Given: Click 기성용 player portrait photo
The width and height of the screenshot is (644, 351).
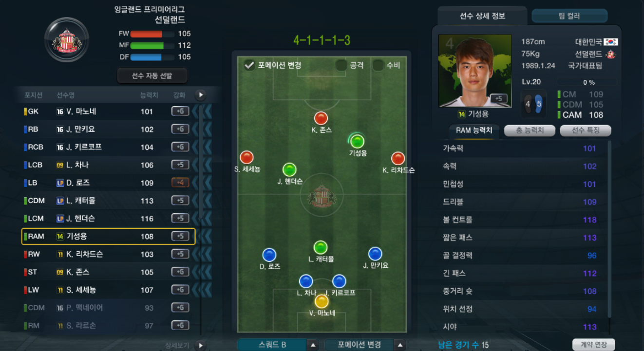Looking at the screenshot, I should 475,71.
